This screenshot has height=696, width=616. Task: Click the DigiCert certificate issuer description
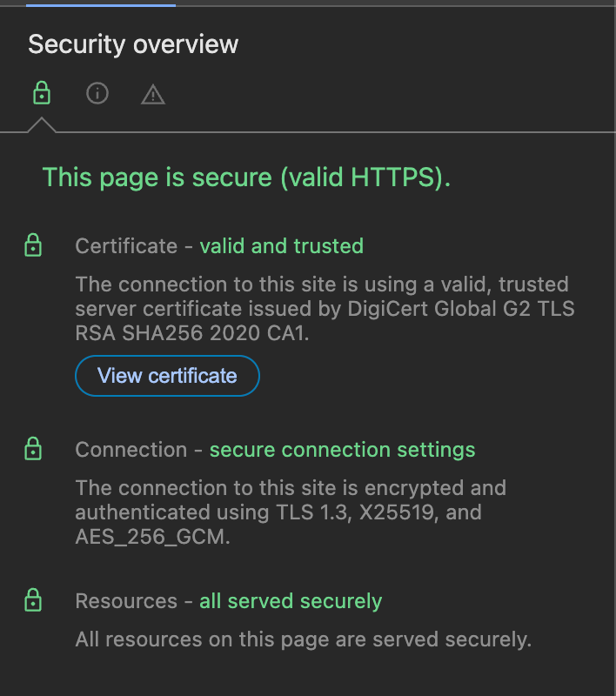pyautogui.click(x=324, y=310)
